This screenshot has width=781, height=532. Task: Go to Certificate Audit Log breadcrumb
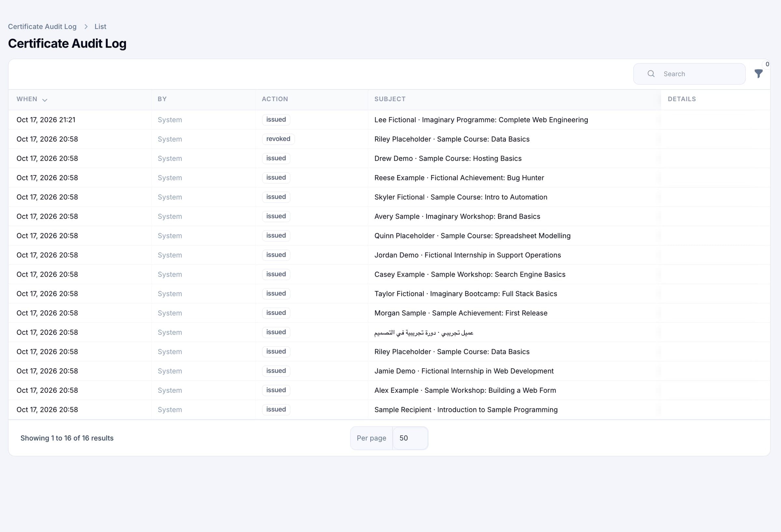[42, 27]
